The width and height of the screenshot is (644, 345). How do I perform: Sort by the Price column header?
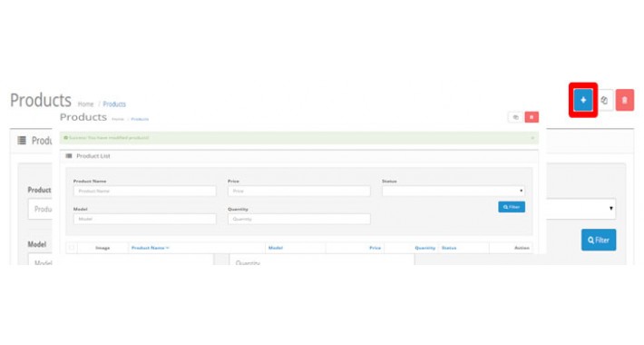pos(375,248)
